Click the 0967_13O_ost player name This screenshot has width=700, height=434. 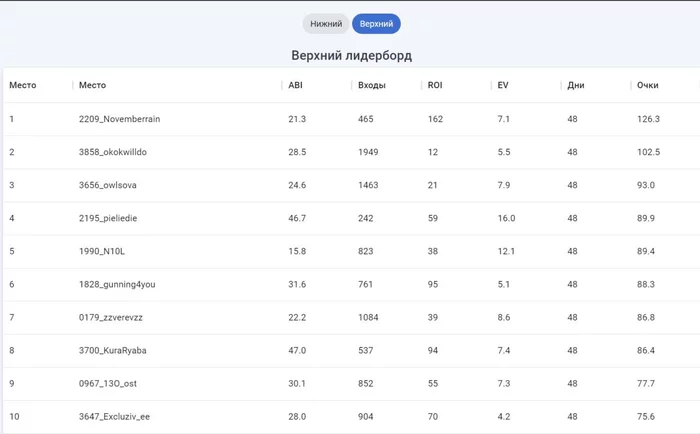tap(108, 384)
